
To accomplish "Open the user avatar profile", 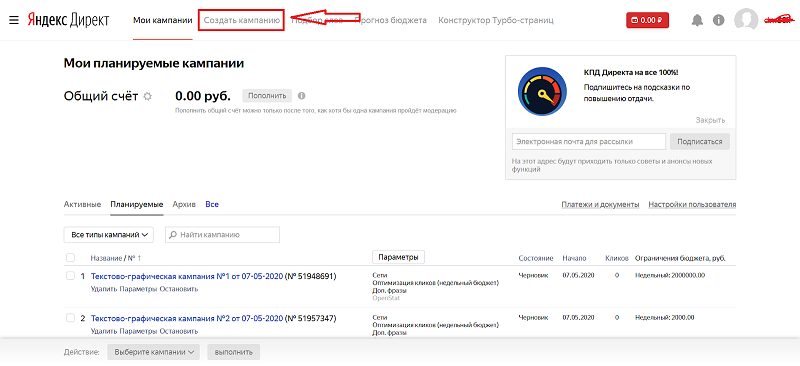I will (x=746, y=20).
